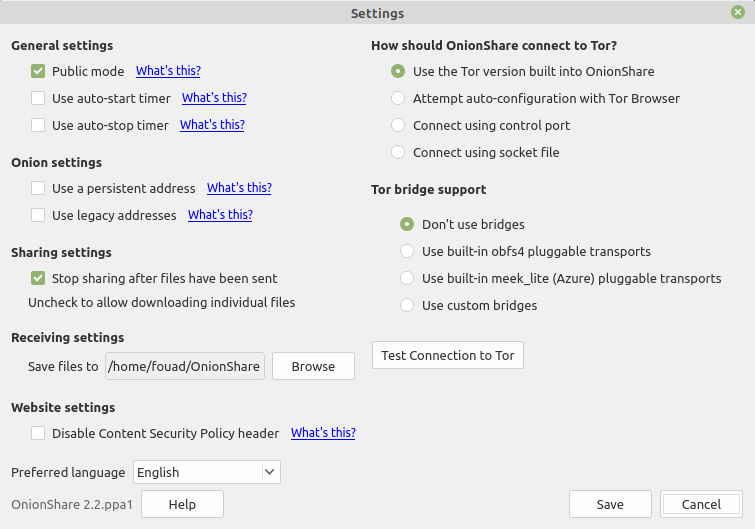755x529 pixels.
Task: Click the Save files to path field
Action: pyautogui.click(x=185, y=366)
